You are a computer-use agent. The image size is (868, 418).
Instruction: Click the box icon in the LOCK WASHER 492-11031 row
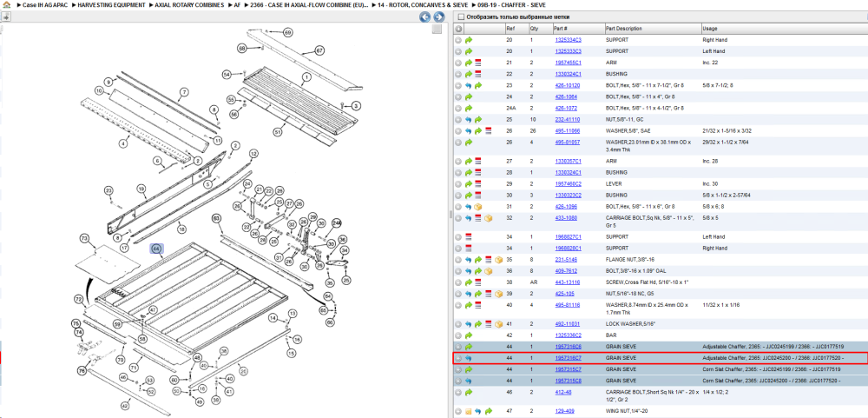click(497, 324)
